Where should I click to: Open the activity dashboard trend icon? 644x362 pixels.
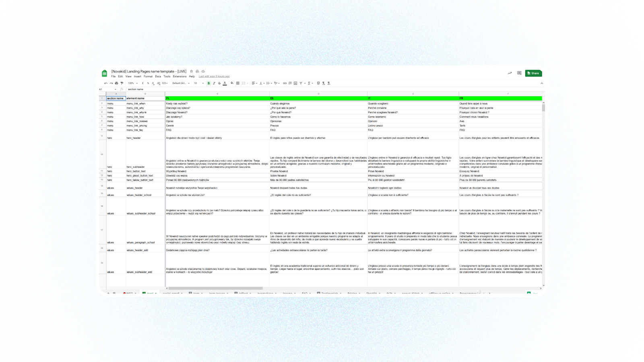(510, 73)
